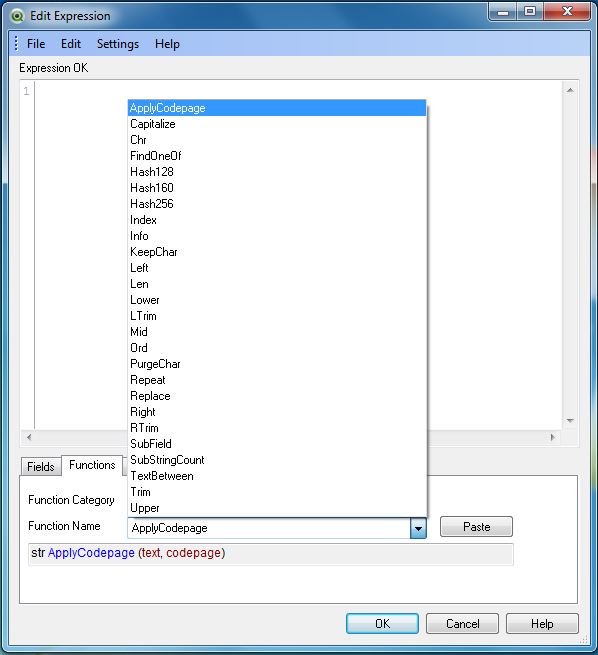Open the Settings menu
This screenshot has height=655, width=598.
pyautogui.click(x=118, y=44)
